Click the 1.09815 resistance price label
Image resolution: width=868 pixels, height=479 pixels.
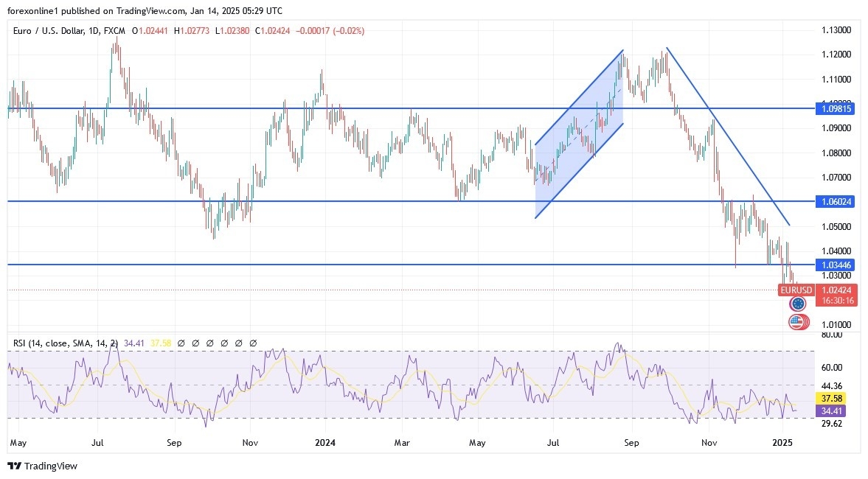click(x=837, y=108)
